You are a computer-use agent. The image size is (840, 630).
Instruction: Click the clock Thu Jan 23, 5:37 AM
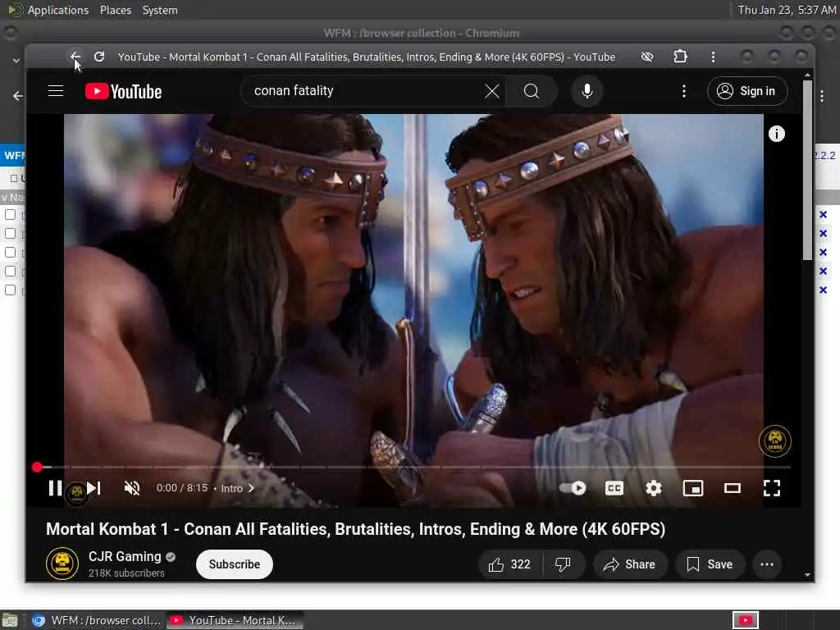tap(787, 10)
